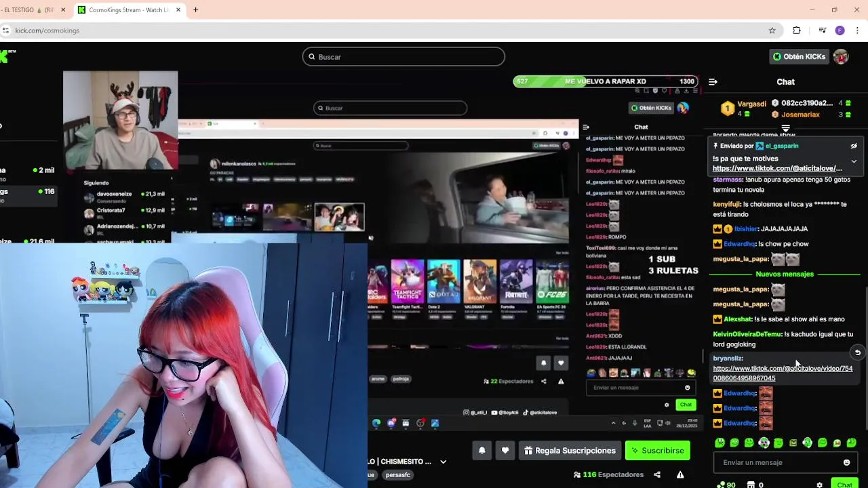This screenshot has width=868, height=488.
Task: Jump to latest messages with return arrow
Action: [x=857, y=352]
